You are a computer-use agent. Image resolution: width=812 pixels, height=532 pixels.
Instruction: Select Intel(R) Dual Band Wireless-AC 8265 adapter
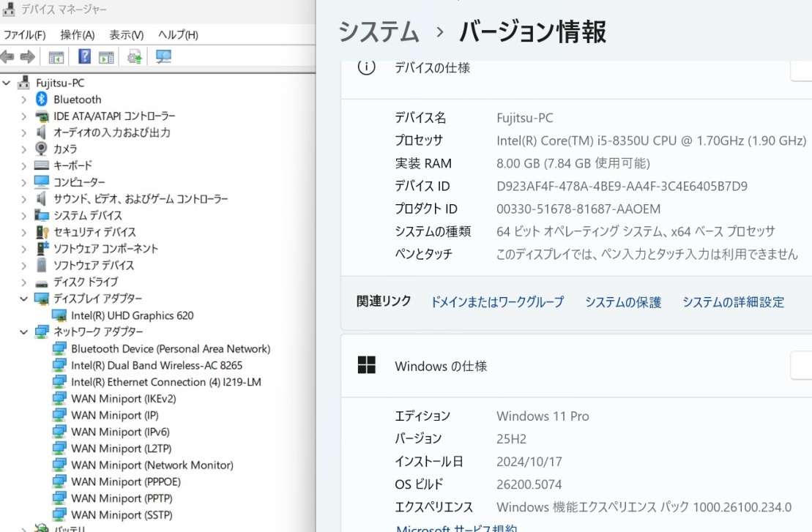[x=156, y=365]
